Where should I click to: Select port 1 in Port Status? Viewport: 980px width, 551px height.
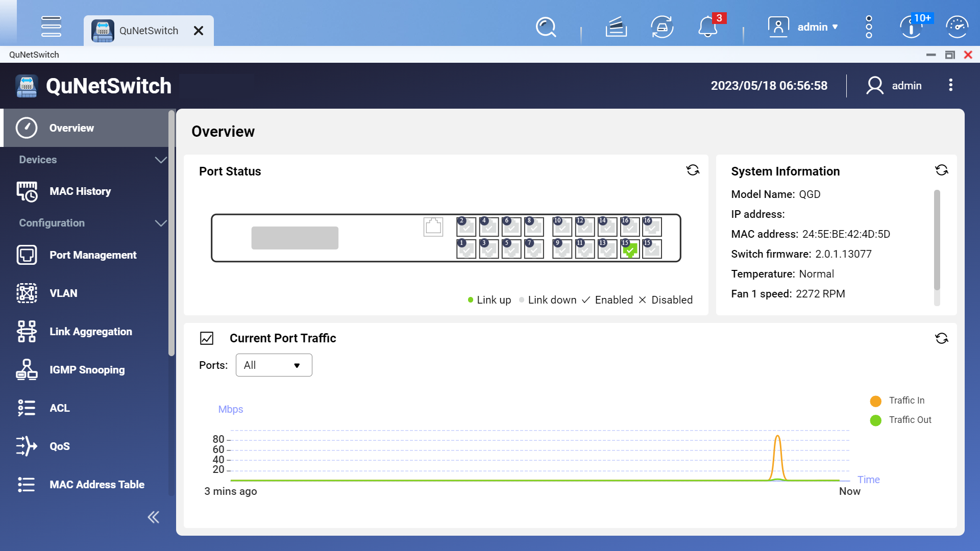click(x=466, y=249)
